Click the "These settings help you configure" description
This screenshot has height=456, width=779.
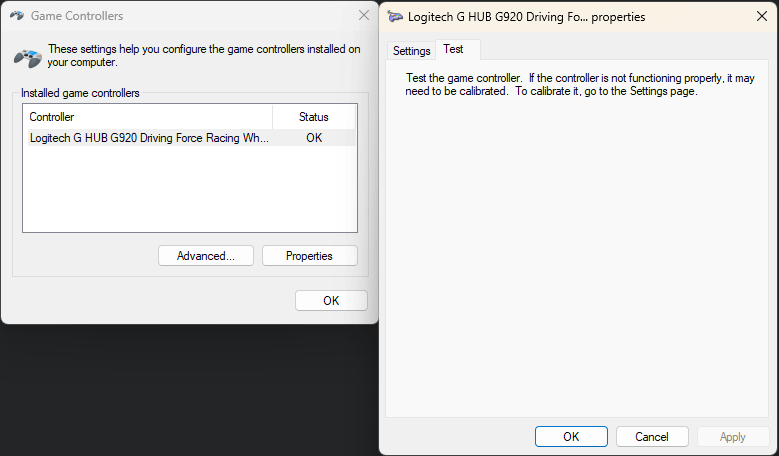[204, 56]
